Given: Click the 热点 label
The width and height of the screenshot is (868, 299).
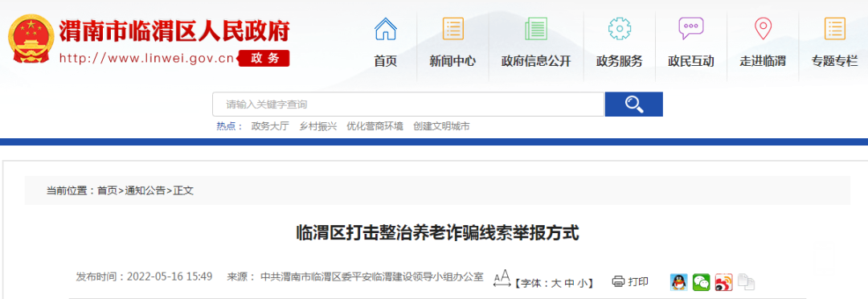Looking at the screenshot, I should [229, 126].
